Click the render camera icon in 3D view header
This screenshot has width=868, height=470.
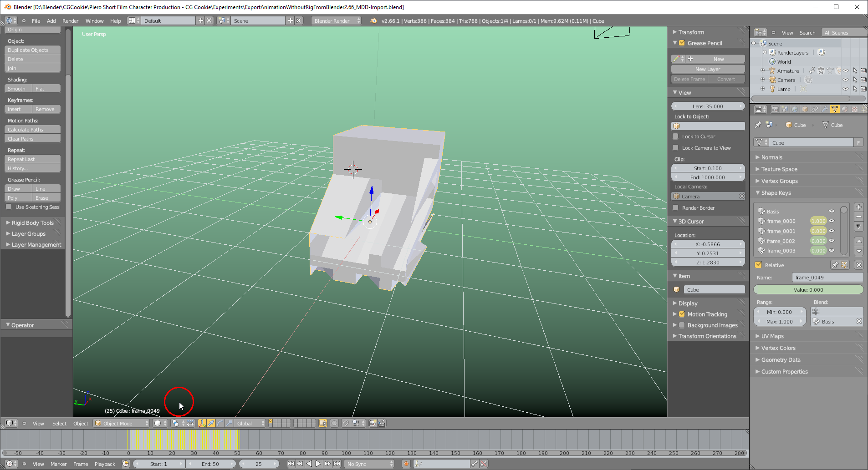tap(372, 424)
